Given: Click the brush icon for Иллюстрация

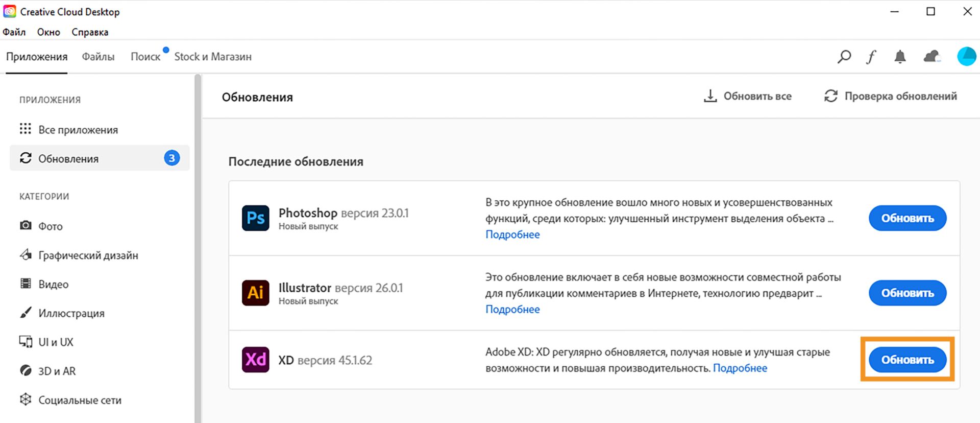Looking at the screenshot, I should click(26, 313).
